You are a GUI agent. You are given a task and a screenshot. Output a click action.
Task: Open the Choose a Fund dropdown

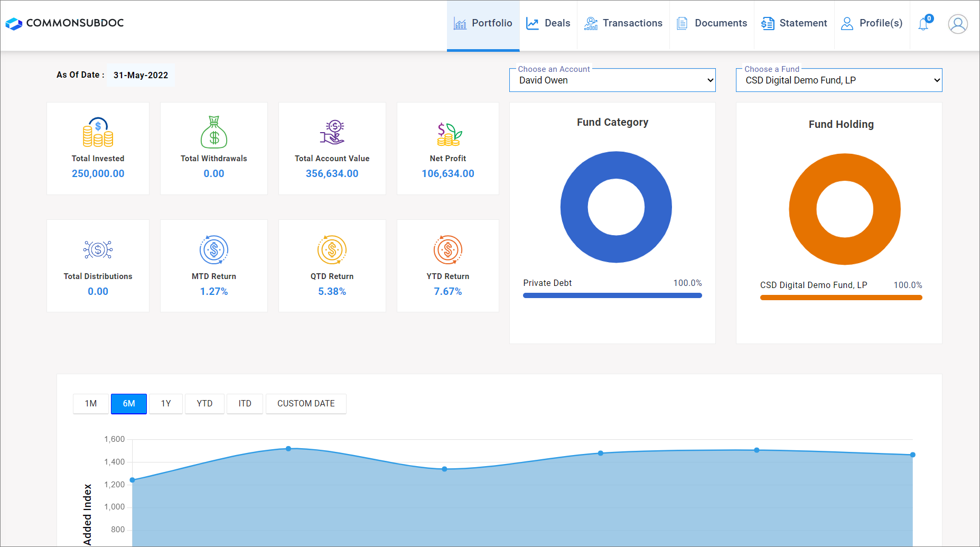[x=838, y=80]
